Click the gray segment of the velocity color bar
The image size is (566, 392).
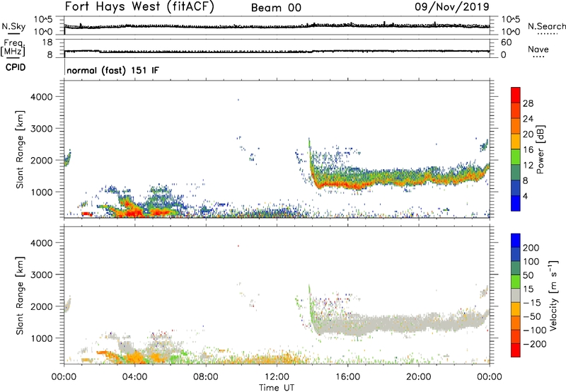coord(516,295)
